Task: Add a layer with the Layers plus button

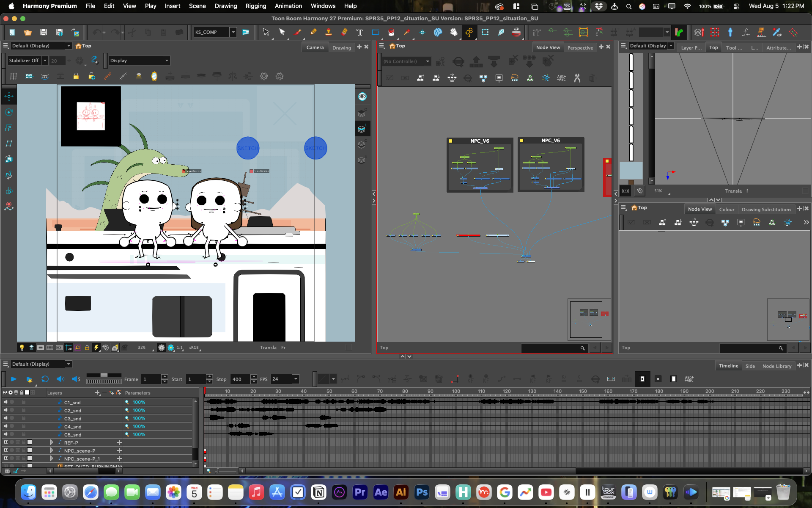Action: [x=98, y=392]
